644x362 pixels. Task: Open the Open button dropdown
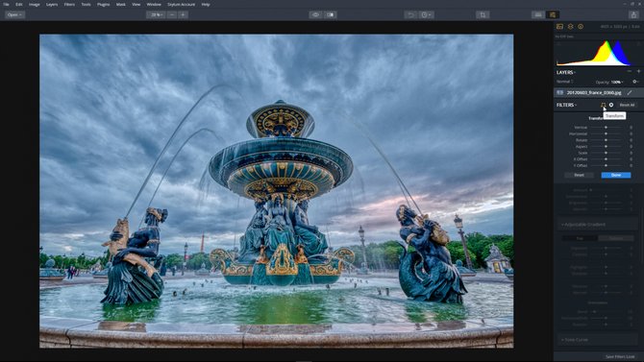coord(14,14)
